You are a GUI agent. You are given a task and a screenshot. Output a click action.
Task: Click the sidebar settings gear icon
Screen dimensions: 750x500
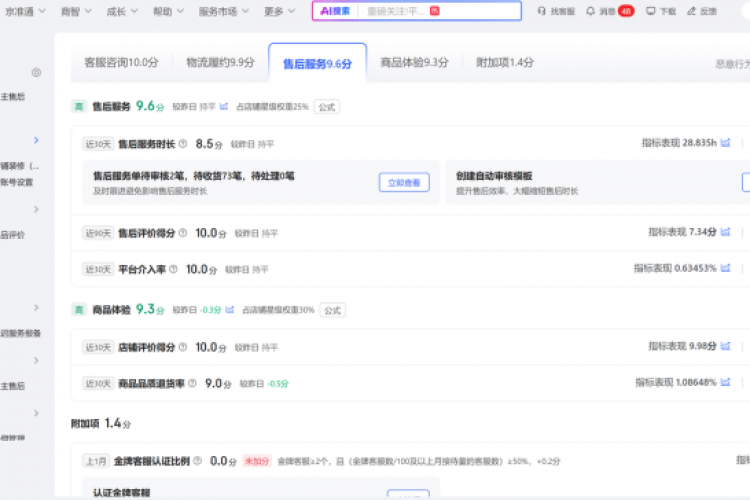(x=36, y=72)
